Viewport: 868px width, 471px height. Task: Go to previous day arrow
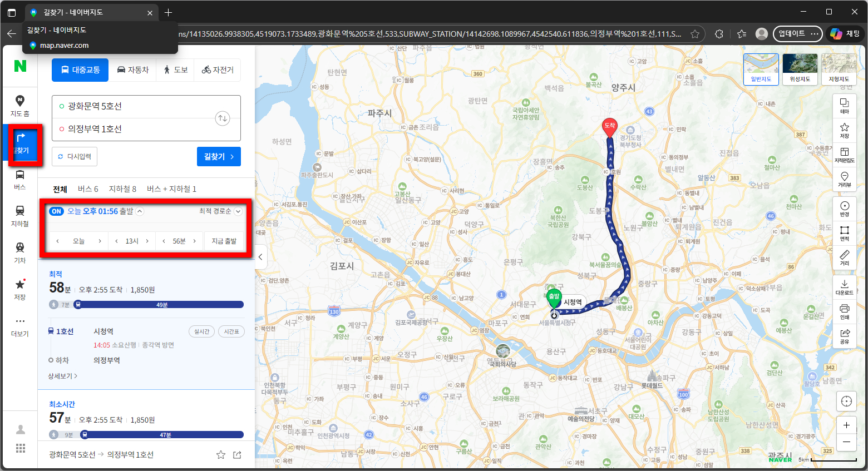point(57,241)
